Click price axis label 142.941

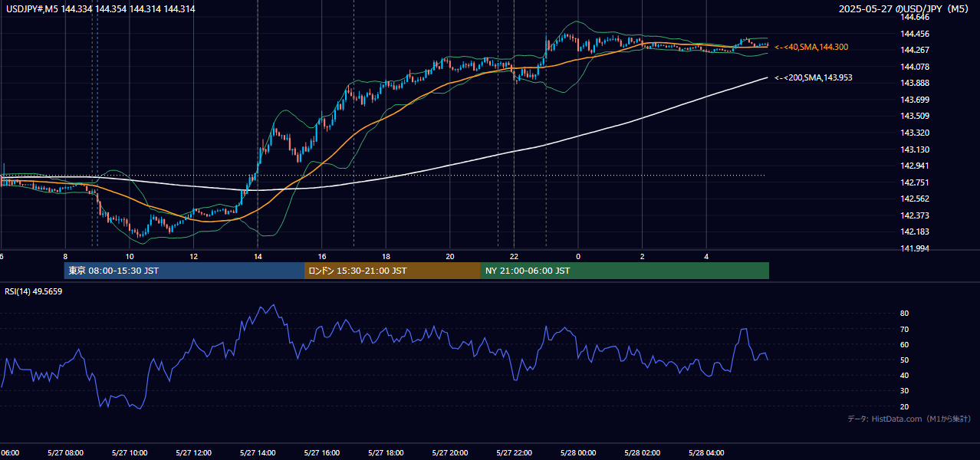915,166
